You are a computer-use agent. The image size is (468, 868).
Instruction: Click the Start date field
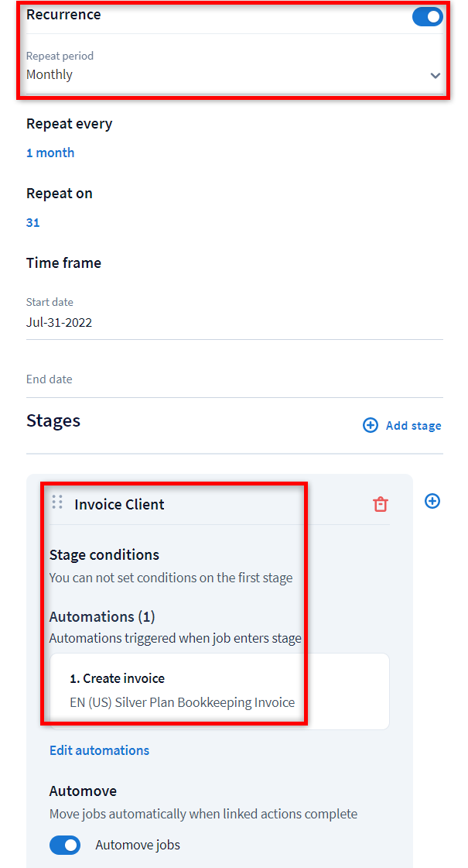click(232, 322)
